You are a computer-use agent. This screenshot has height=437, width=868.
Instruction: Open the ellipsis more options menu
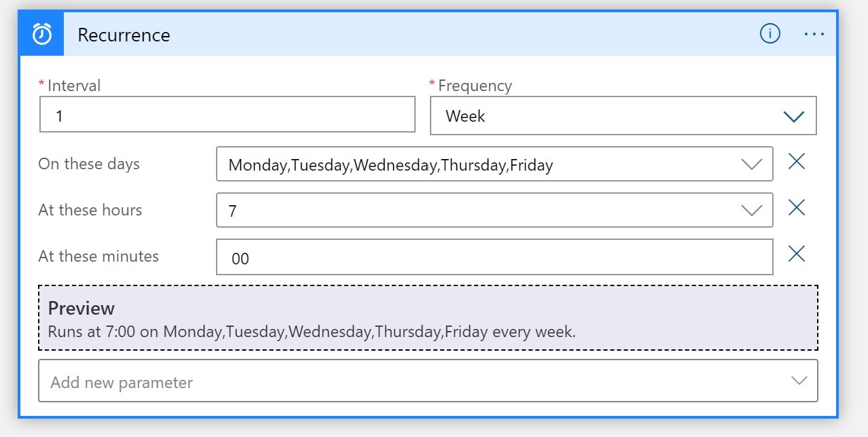(x=814, y=33)
